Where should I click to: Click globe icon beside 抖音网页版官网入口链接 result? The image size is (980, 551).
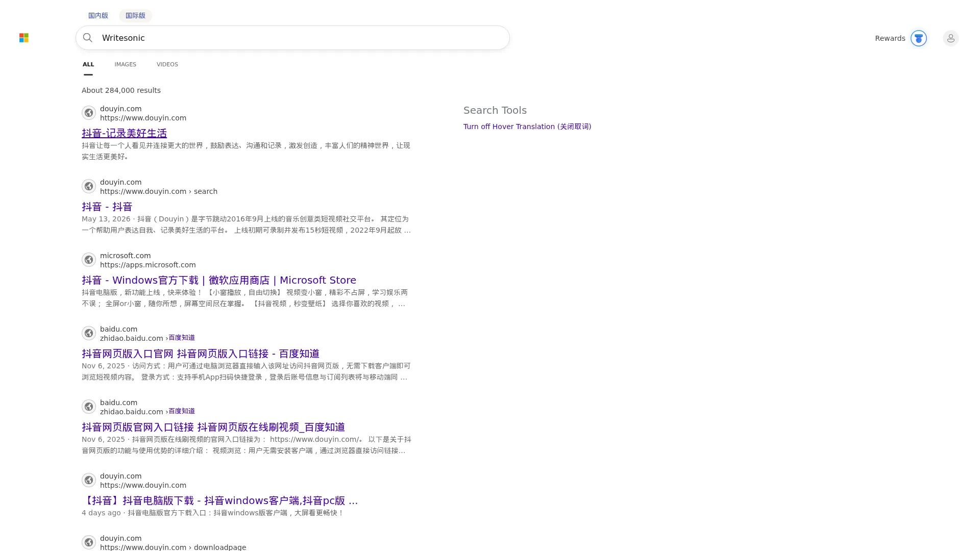[89, 407]
